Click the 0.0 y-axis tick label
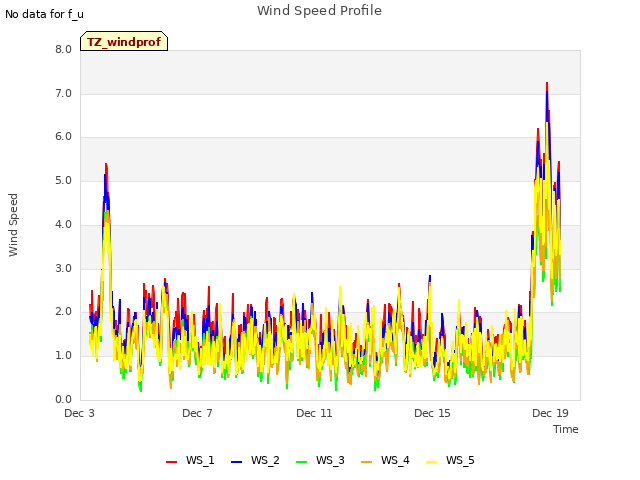Screen dimensions: 640x480 pos(63,400)
